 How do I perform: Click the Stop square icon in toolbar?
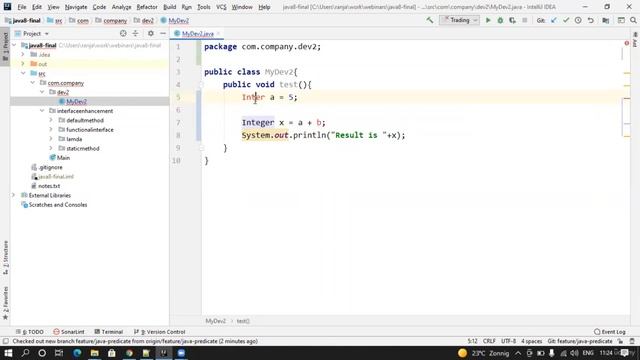(x=525, y=20)
